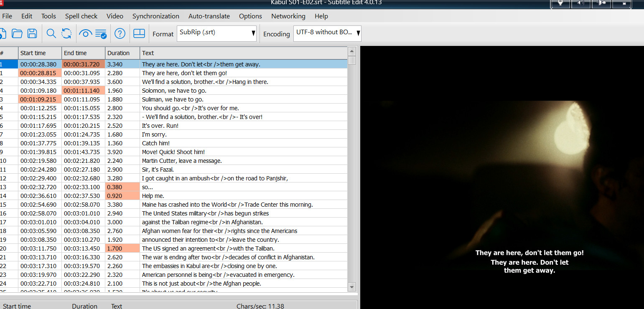The width and height of the screenshot is (644, 309).
Task: Select the row 'The embassies in Kabul are closing one by one.'
Action: [174, 266]
